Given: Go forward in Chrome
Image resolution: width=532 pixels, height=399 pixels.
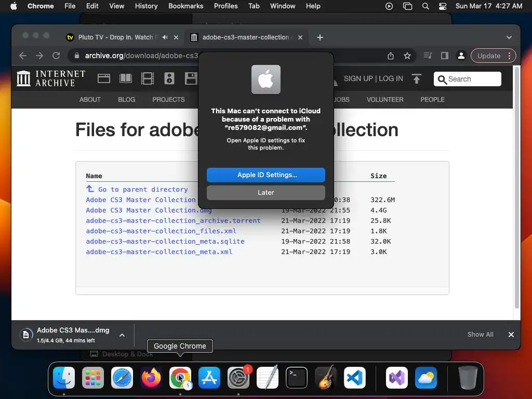Looking at the screenshot, I should [39, 56].
